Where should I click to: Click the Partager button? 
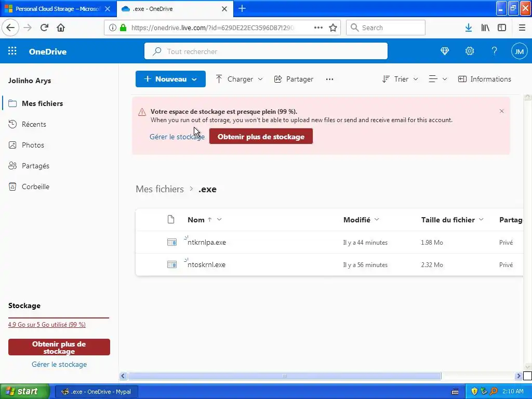(x=294, y=79)
